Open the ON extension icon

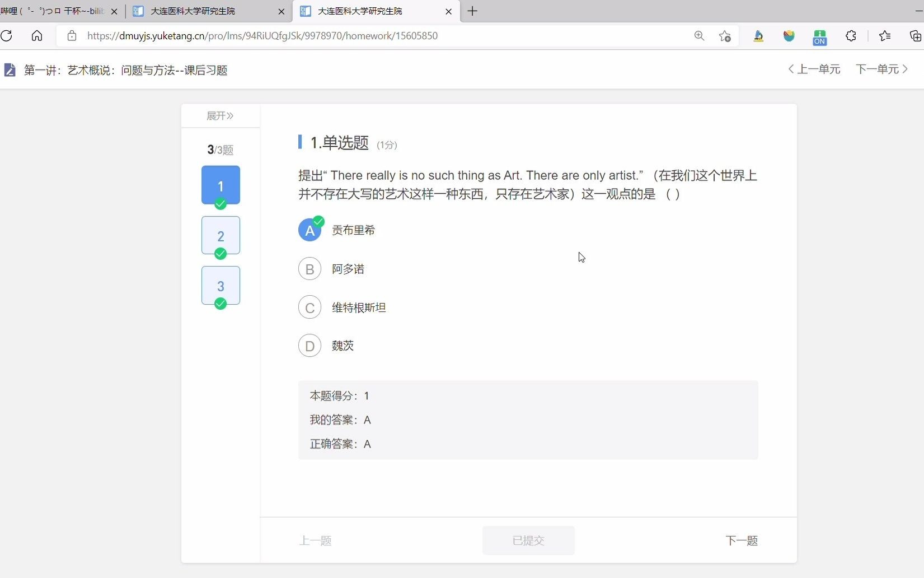point(820,37)
